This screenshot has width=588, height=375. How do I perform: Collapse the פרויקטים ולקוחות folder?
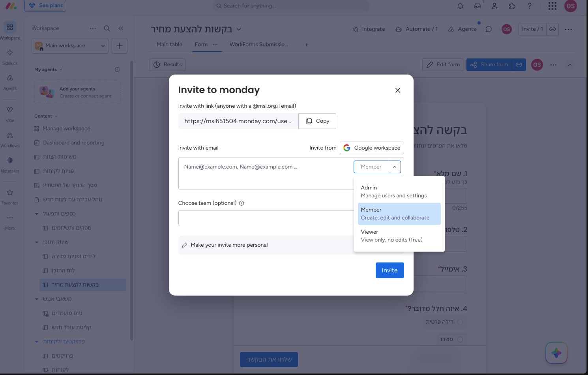pyautogui.click(x=37, y=342)
